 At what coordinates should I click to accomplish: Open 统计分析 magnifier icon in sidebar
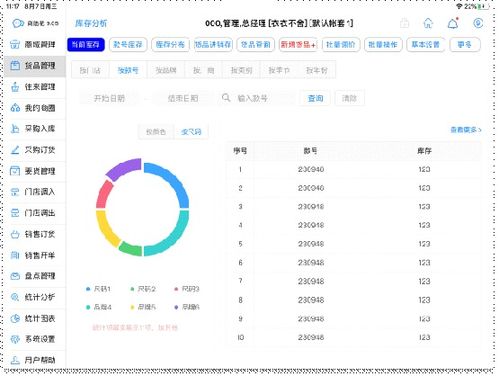(x=15, y=297)
